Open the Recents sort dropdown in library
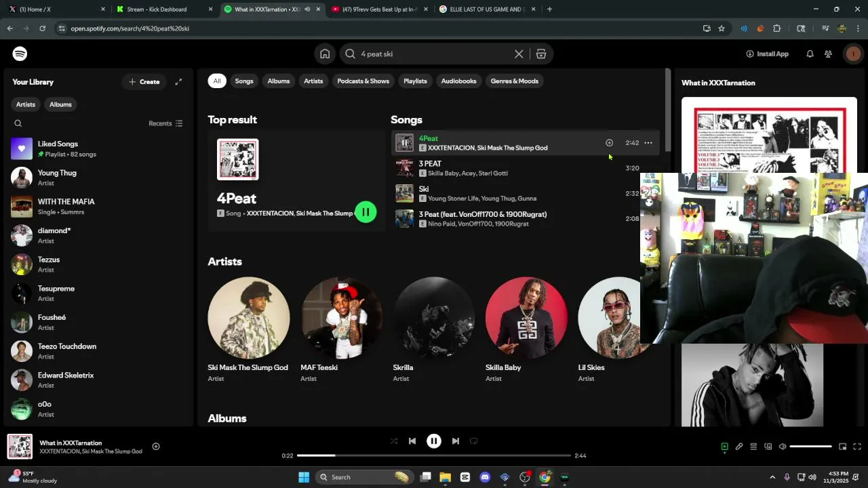The height and width of the screenshot is (488, 868). pos(165,123)
